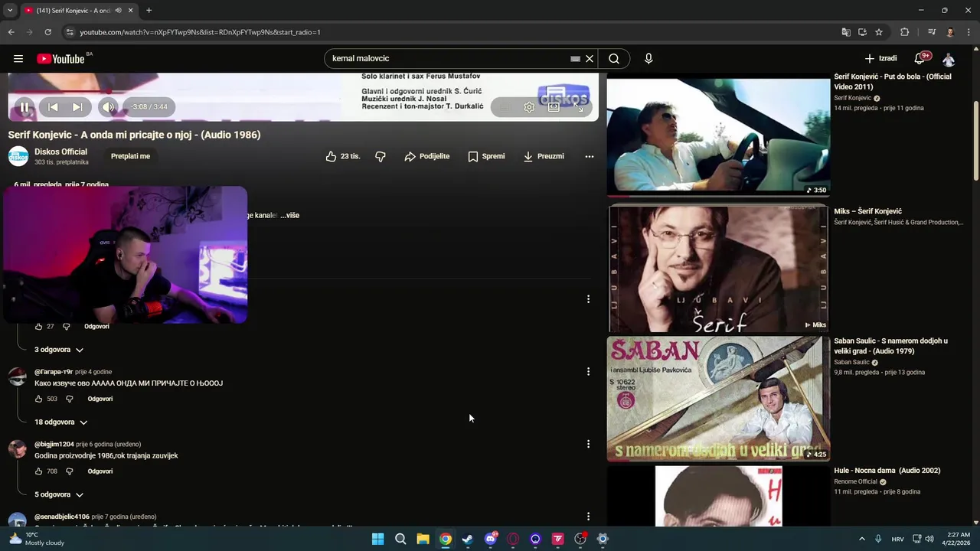Viewport: 980px width, 551px height.
Task: Expand 18 odgovora replies
Action: click(x=61, y=422)
